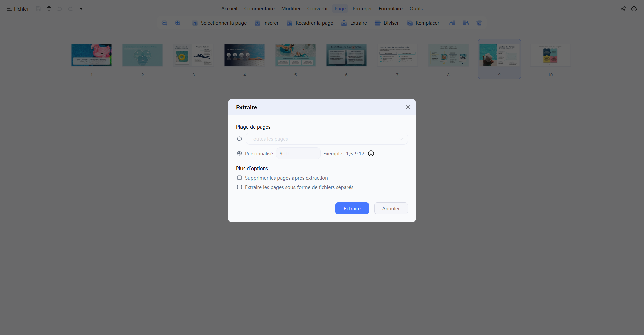
Task: Enable Supprimer les pages après extraction
Action: [239, 178]
